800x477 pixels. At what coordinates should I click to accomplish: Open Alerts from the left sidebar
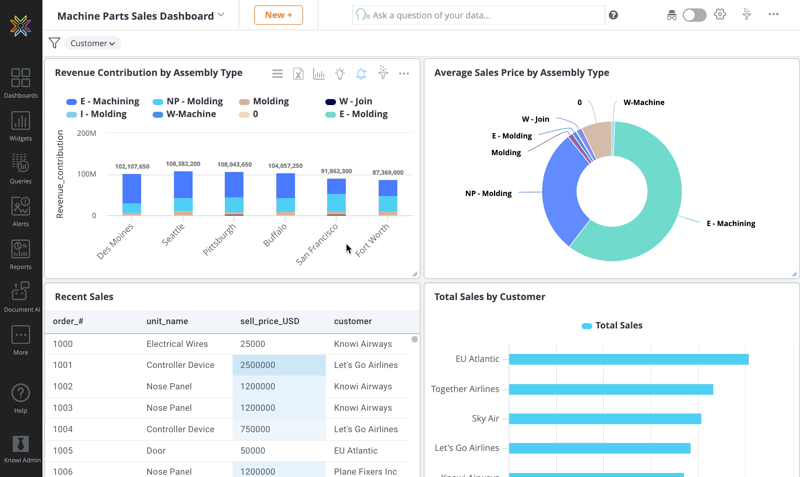point(20,211)
